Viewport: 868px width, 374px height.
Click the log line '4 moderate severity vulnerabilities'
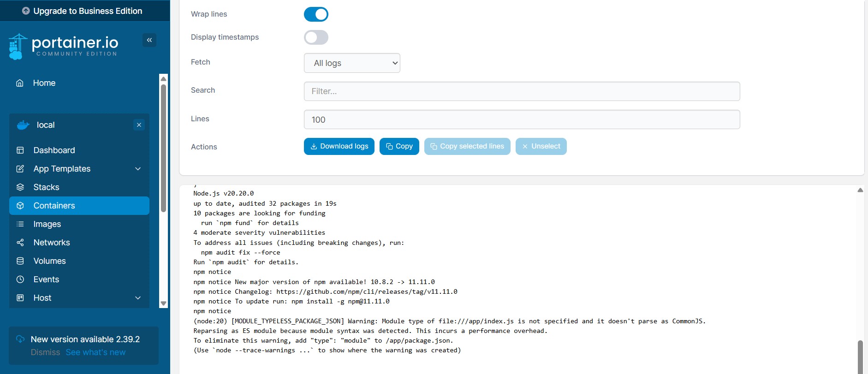(x=259, y=233)
